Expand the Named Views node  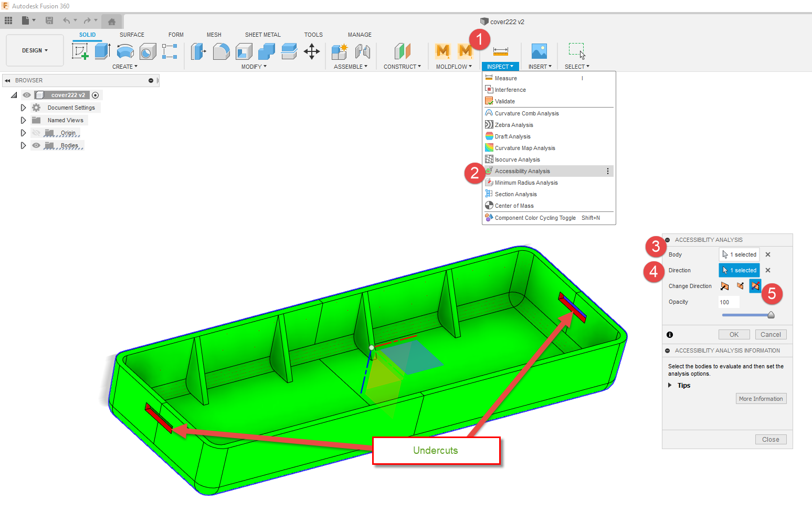[x=23, y=120]
